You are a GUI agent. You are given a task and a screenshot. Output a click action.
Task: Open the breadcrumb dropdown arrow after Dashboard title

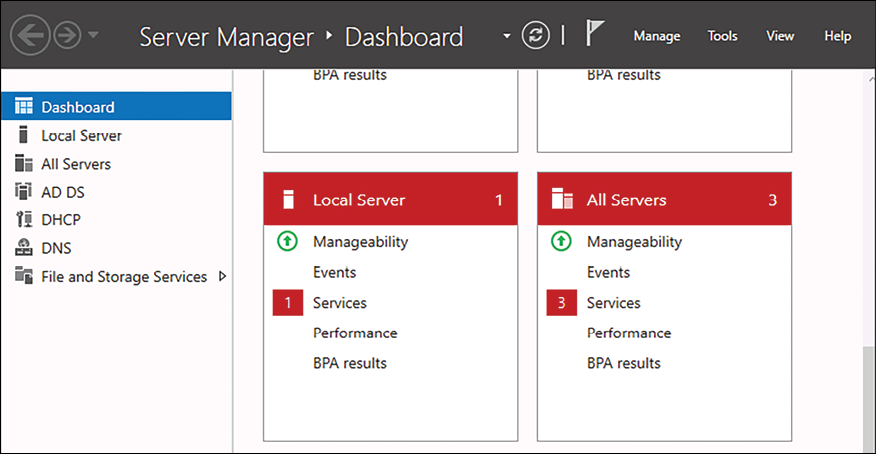click(x=507, y=36)
